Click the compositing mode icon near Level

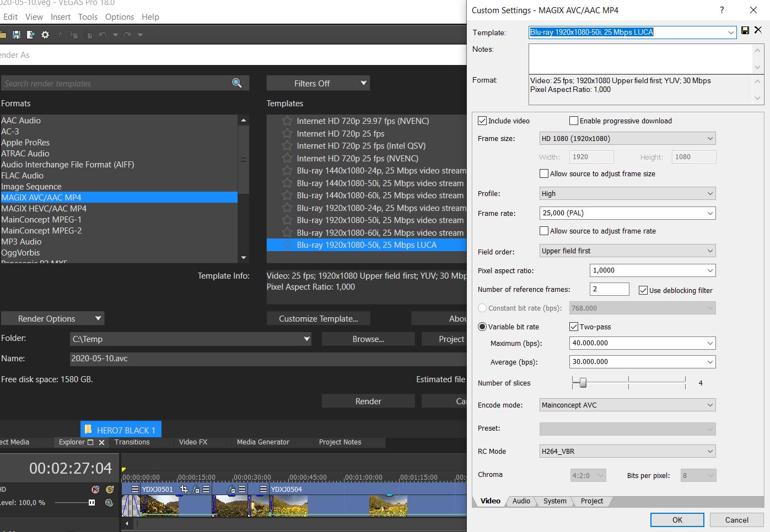click(109, 502)
